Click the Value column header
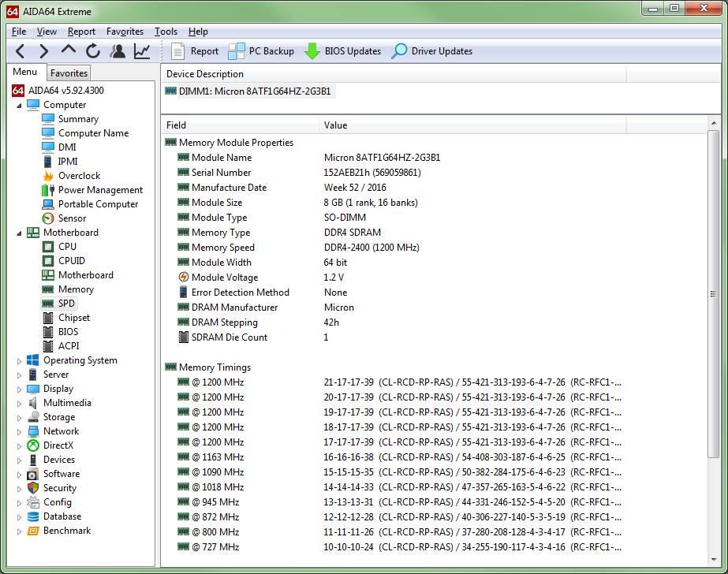Viewport: 728px width, 574px height. point(335,125)
